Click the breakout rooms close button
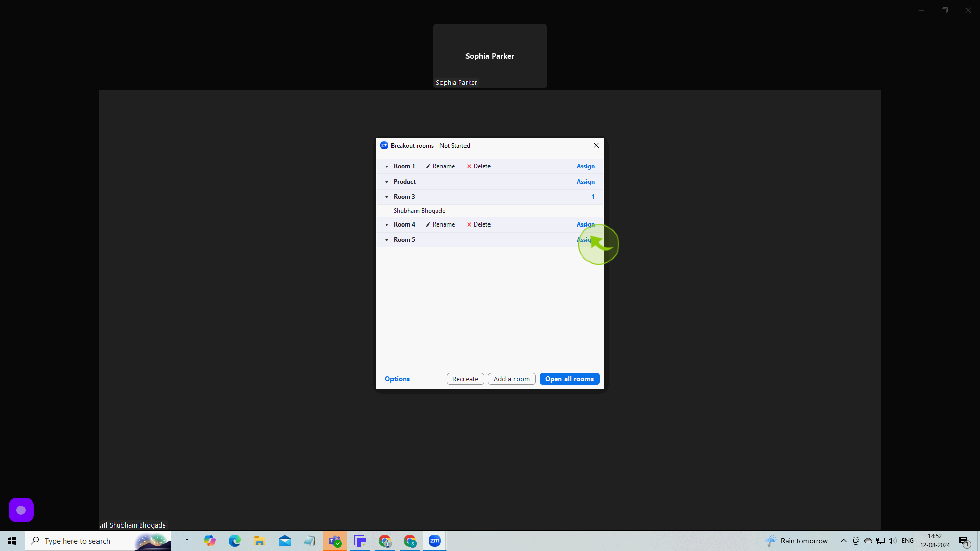 (596, 145)
